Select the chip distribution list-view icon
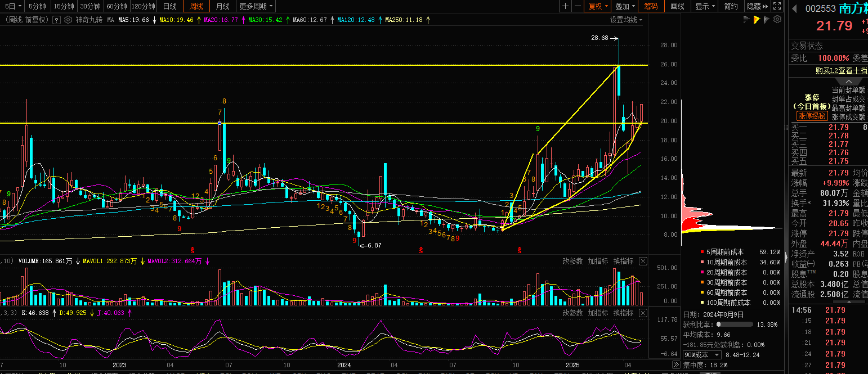This screenshot has width=868, height=374. coord(747,20)
